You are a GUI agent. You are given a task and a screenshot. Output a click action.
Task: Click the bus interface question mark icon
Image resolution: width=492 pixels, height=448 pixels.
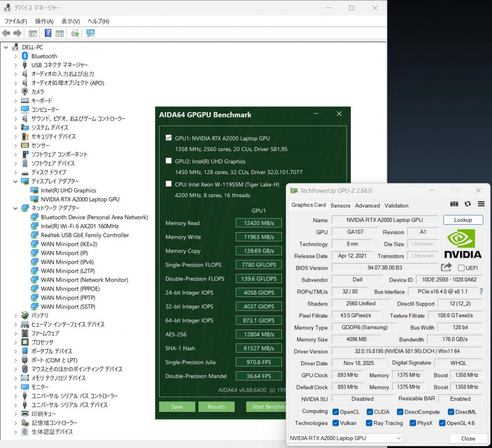pos(481,292)
